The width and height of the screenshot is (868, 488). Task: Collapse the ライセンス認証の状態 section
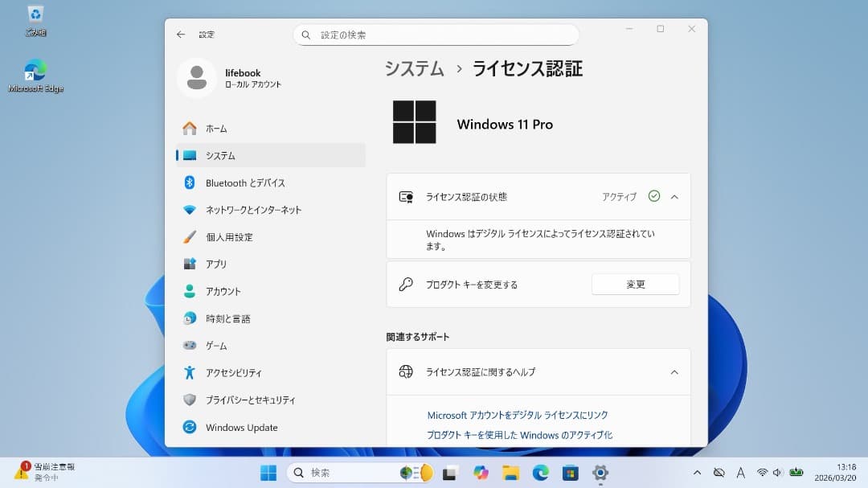pyautogui.click(x=674, y=196)
